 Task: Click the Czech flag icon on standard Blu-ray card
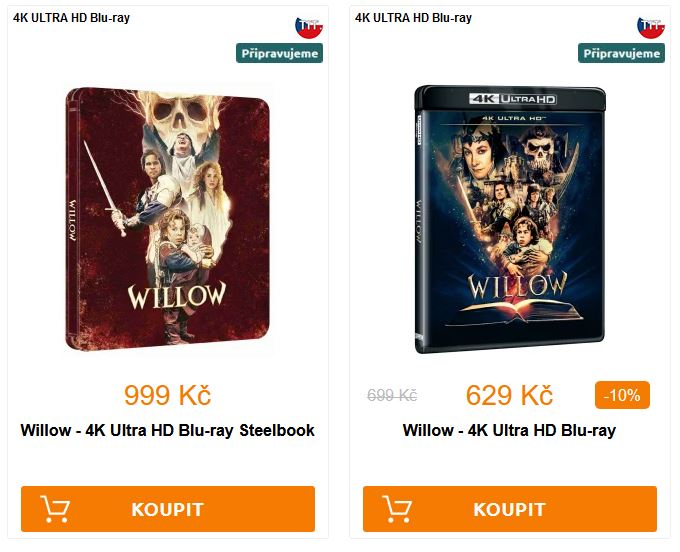pyautogui.click(x=651, y=28)
